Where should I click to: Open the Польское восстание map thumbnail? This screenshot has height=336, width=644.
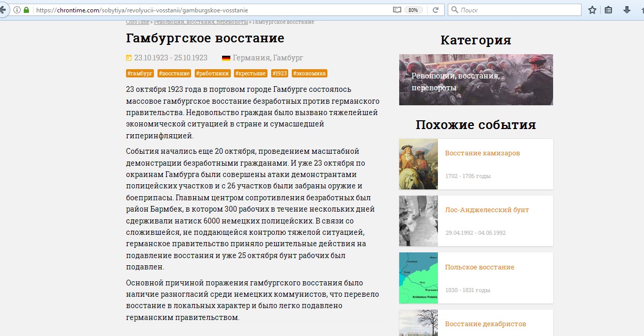click(418, 278)
